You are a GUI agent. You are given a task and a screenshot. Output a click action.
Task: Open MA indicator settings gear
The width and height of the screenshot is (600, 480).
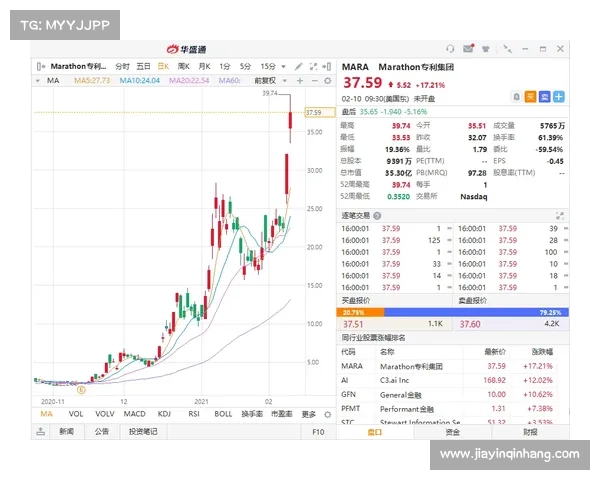[328, 81]
